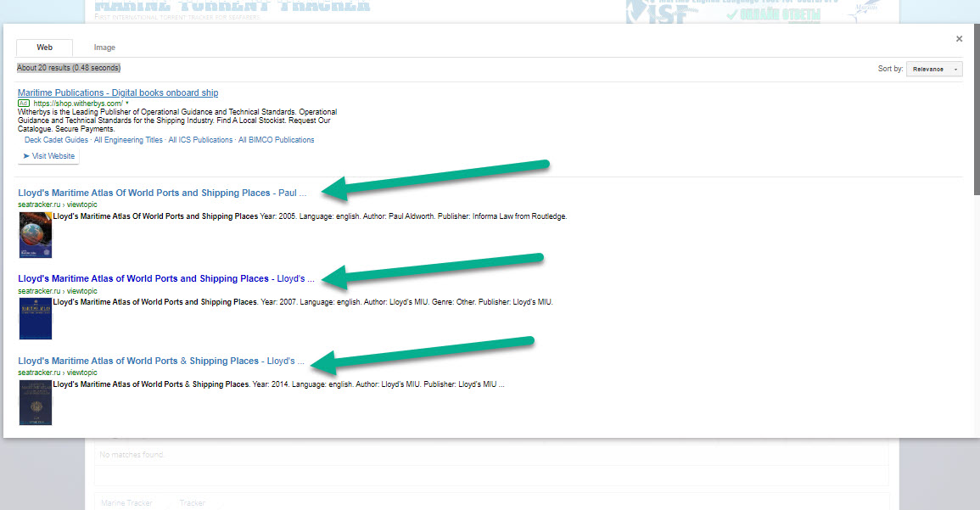Screen dimensions: 980x510
Task: Click the 2005 atlas globe cover thumbnail
Action: [x=36, y=235]
